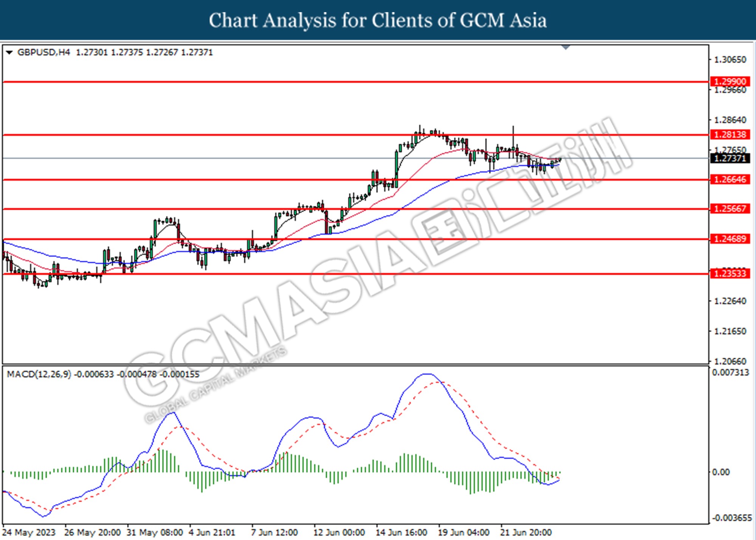Click the 1.28138 red level label
This screenshot has height=540, width=756.
(730, 134)
